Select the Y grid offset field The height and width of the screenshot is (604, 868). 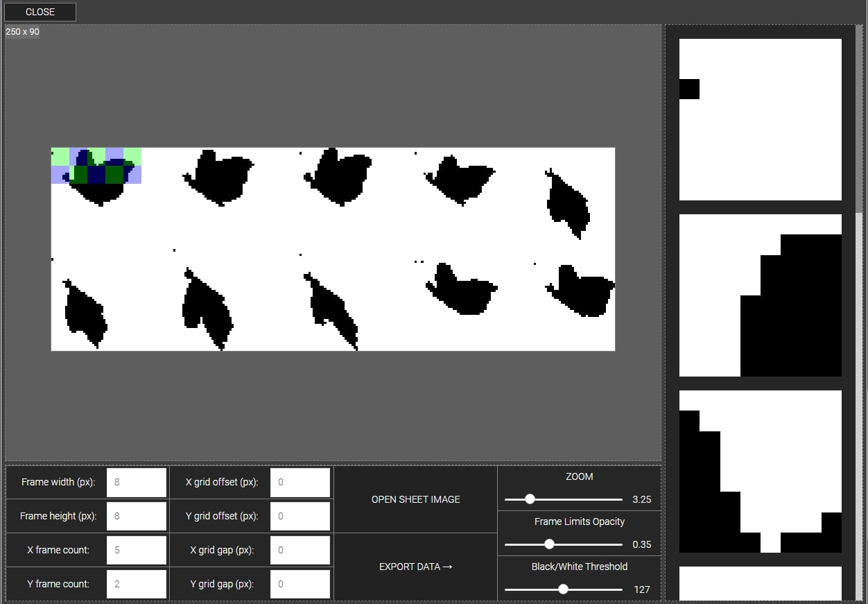(300, 516)
